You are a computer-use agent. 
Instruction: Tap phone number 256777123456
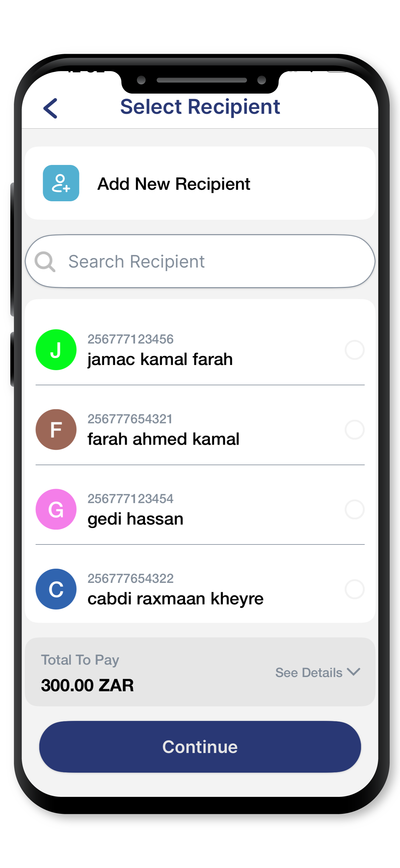tap(131, 339)
